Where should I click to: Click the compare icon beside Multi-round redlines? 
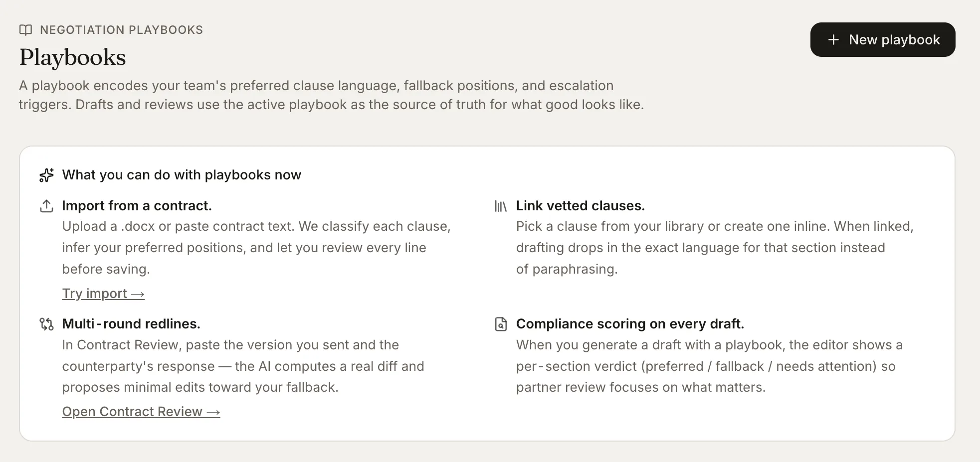tap(46, 324)
